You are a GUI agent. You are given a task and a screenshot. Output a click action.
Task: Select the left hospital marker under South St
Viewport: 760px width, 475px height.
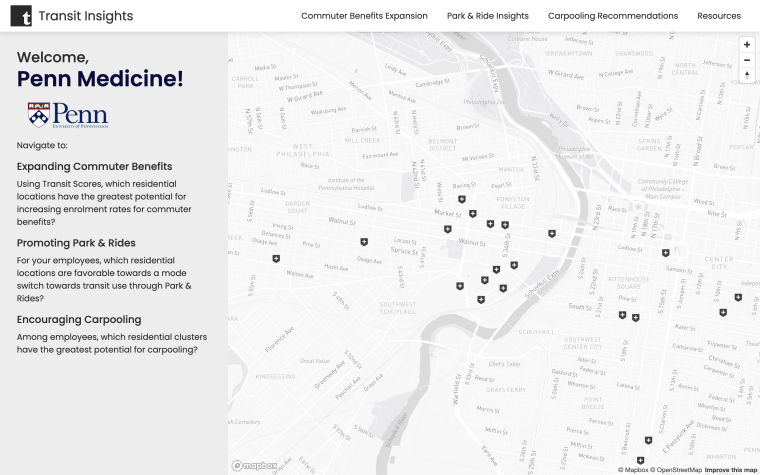622,315
